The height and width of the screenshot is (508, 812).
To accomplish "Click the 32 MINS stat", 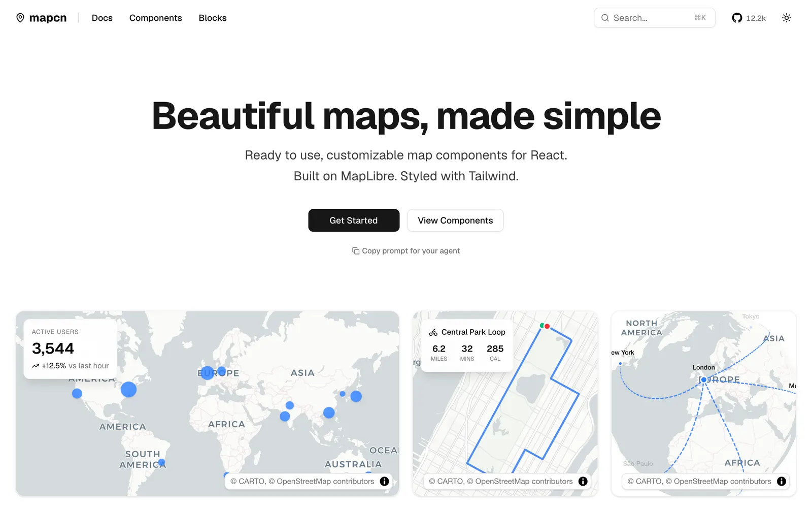I will [467, 353].
